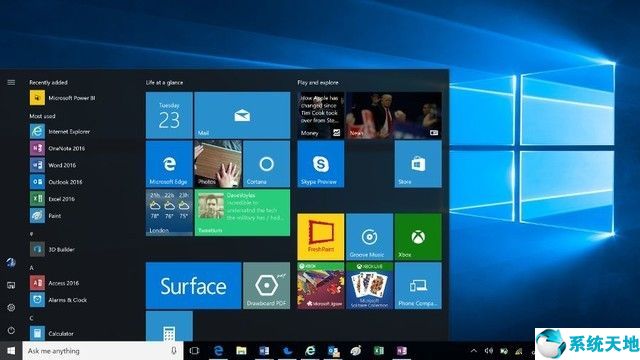Open the green Xbox tile
Image resolution: width=640 pixels, height=360 pixels.
point(418,237)
